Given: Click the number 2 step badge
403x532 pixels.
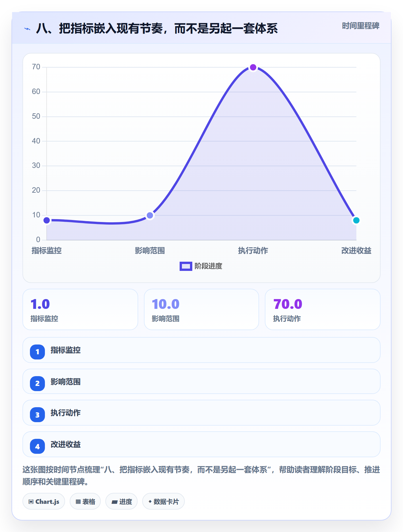Looking at the screenshot, I should coord(37,384).
